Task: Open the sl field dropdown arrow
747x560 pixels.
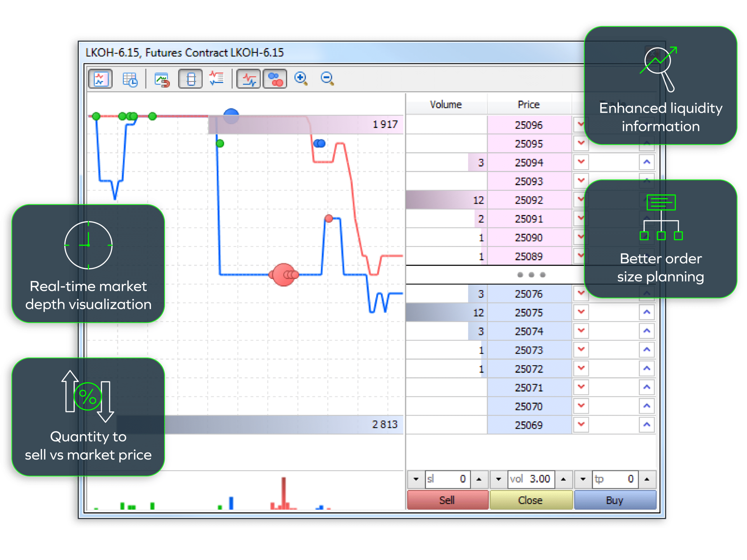Action: [x=416, y=479]
